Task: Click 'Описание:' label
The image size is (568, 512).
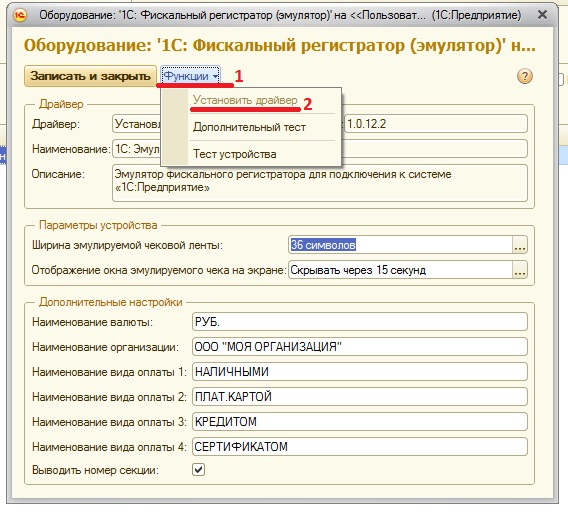Action: click(58, 174)
